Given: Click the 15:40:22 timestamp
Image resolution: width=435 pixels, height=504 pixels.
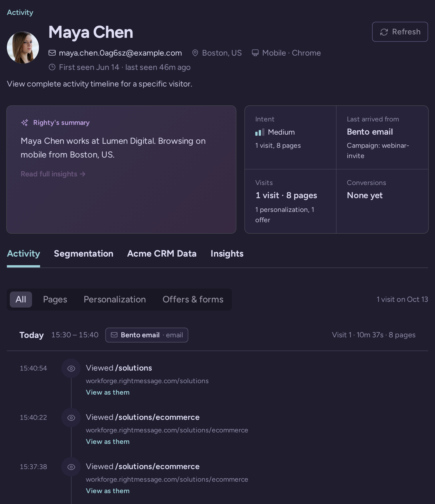Looking at the screenshot, I should point(33,418).
